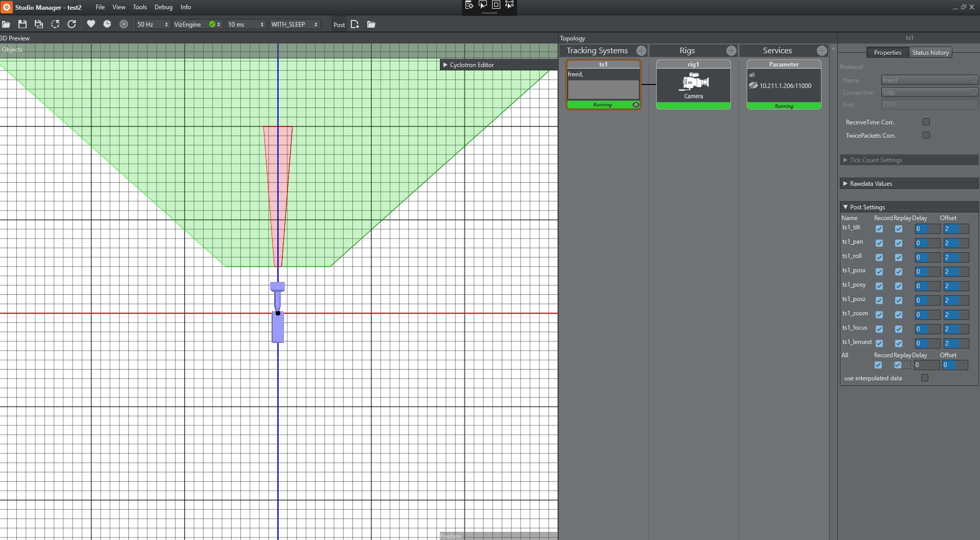The height and width of the screenshot is (540, 980).
Task: Add a new rig using plus icon
Action: coord(731,51)
